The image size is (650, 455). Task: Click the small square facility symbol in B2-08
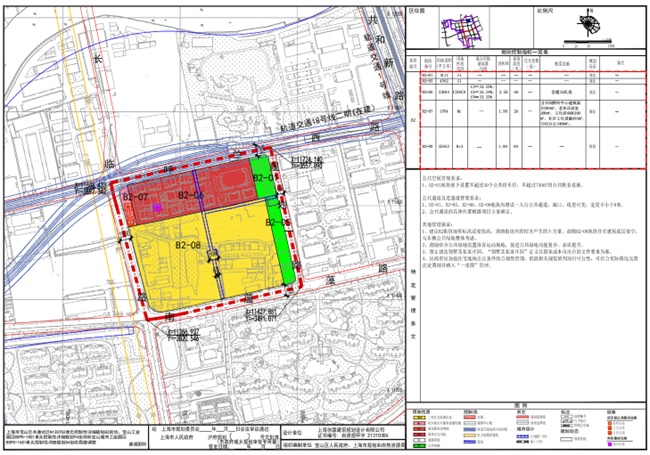coord(213,254)
